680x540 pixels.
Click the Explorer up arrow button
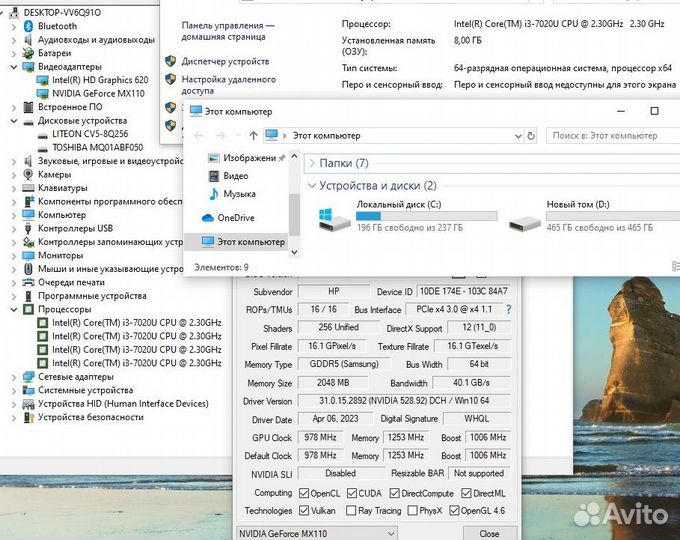pos(254,136)
